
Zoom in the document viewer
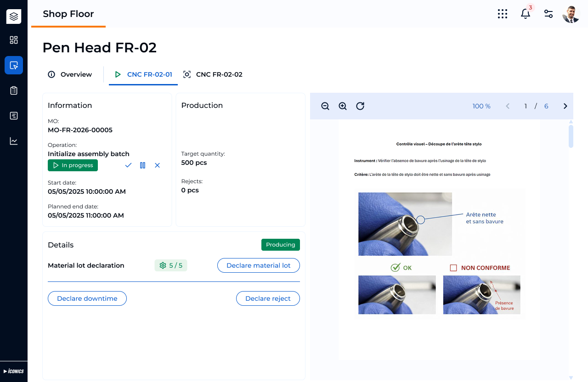pos(343,106)
